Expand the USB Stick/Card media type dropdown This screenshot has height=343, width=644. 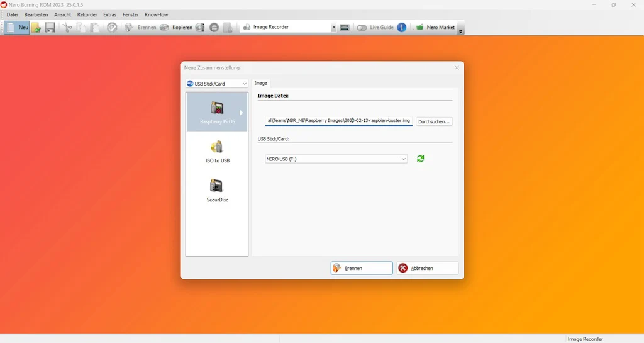(216, 83)
